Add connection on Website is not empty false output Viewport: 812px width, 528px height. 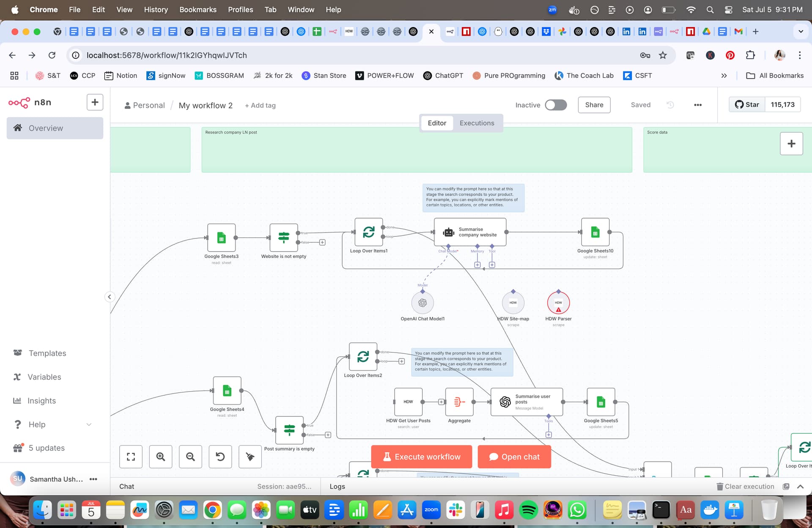[322, 242]
